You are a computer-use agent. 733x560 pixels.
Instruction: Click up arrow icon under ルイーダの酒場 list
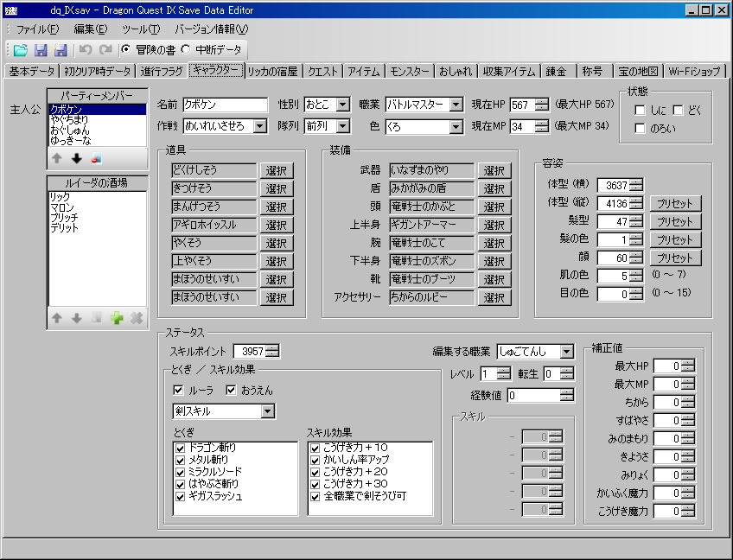point(57,318)
